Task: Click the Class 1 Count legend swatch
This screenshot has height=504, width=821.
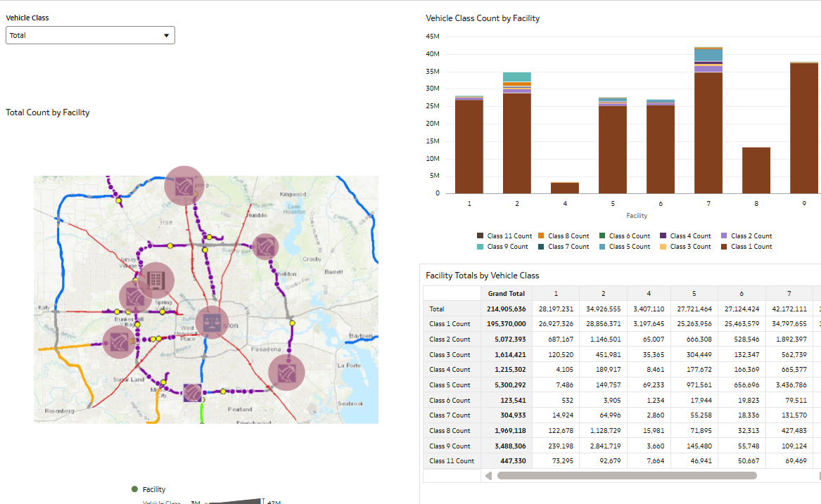Action: tap(724, 247)
